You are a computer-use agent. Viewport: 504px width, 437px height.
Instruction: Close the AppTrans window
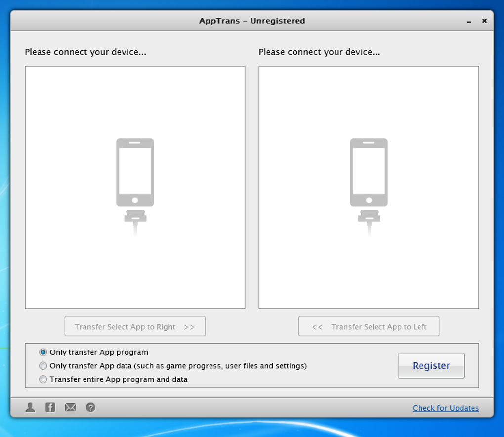[484, 21]
